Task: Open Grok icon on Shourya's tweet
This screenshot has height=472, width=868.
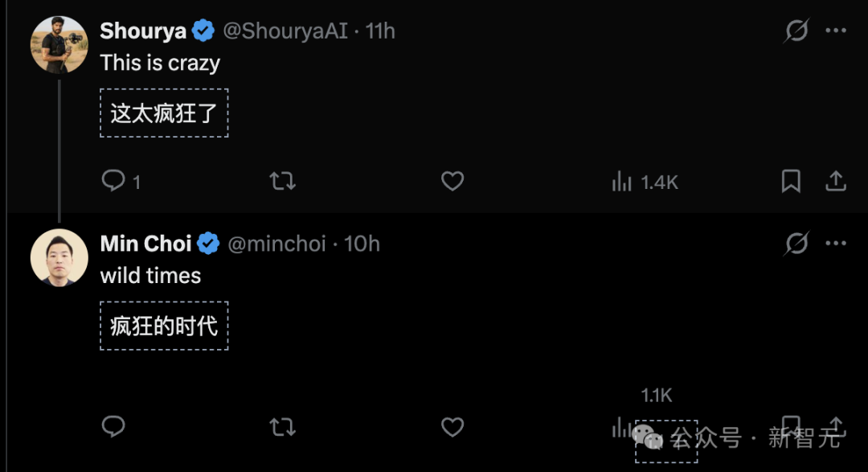Action: coord(796,31)
